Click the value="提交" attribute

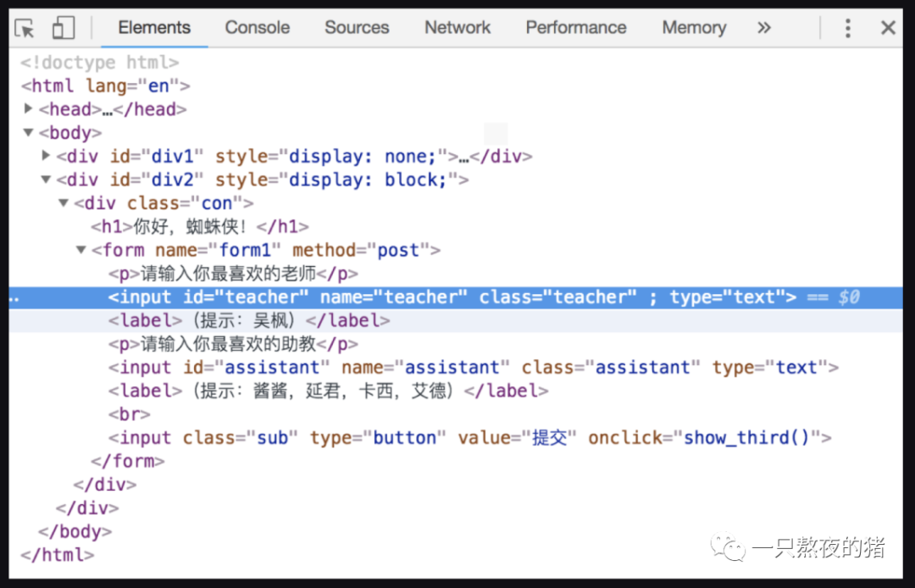click(518, 438)
